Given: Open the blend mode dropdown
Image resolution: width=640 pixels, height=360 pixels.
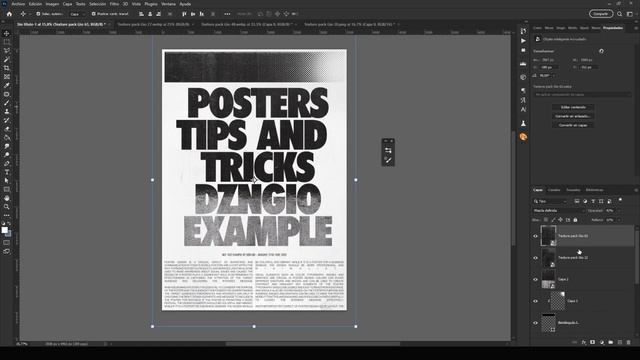Looking at the screenshot, I should click(x=559, y=211).
